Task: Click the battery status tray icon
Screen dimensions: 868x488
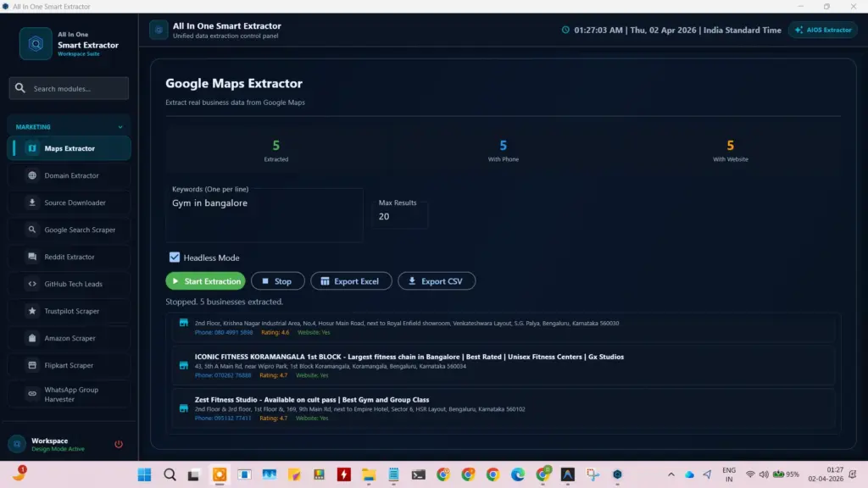Action: click(x=786, y=474)
